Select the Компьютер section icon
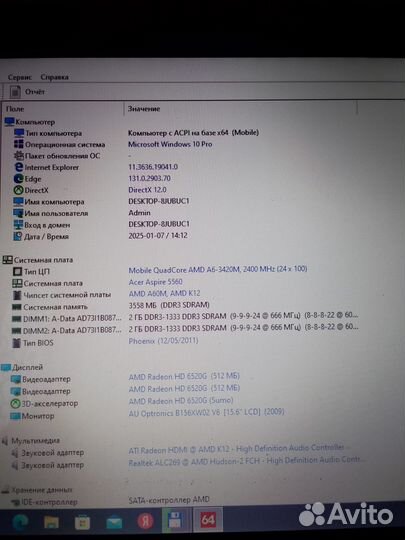Image resolution: width=405 pixels, height=540 pixels. 9,122
